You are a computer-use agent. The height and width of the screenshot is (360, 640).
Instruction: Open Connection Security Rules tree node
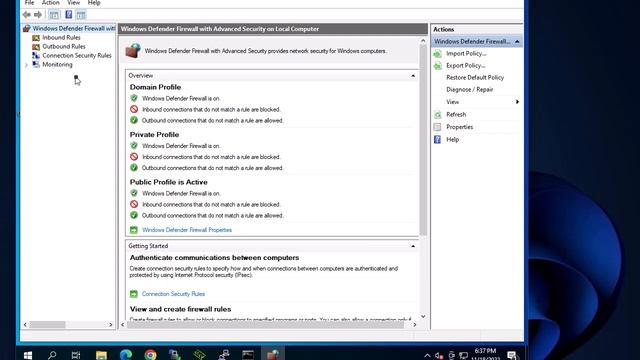click(x=77, y=56)
